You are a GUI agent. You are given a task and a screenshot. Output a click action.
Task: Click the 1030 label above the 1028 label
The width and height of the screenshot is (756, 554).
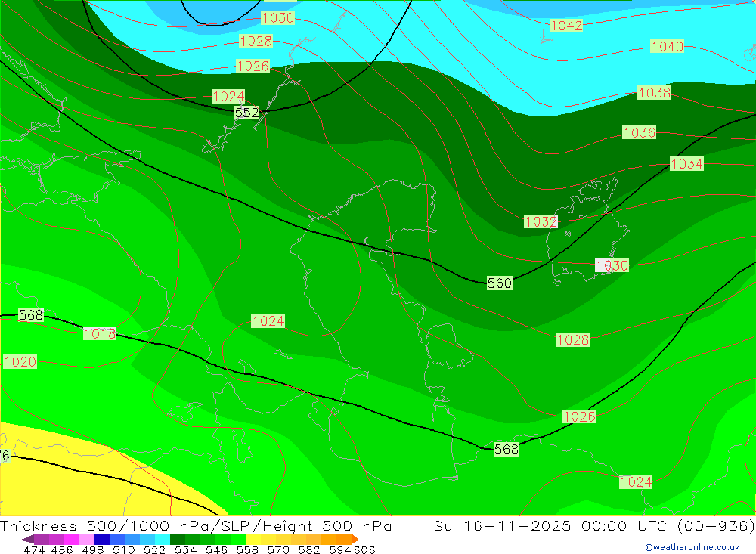(x=278, y=18)
